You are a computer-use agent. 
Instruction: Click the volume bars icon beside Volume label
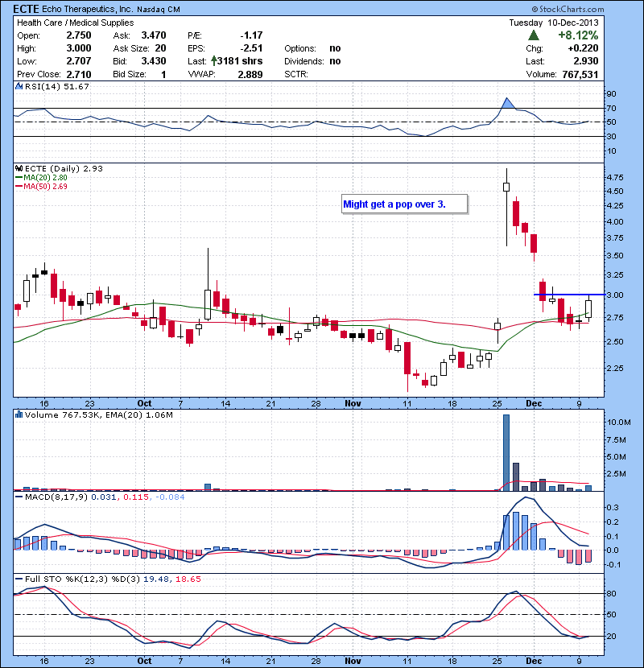(x=19, y=414)
